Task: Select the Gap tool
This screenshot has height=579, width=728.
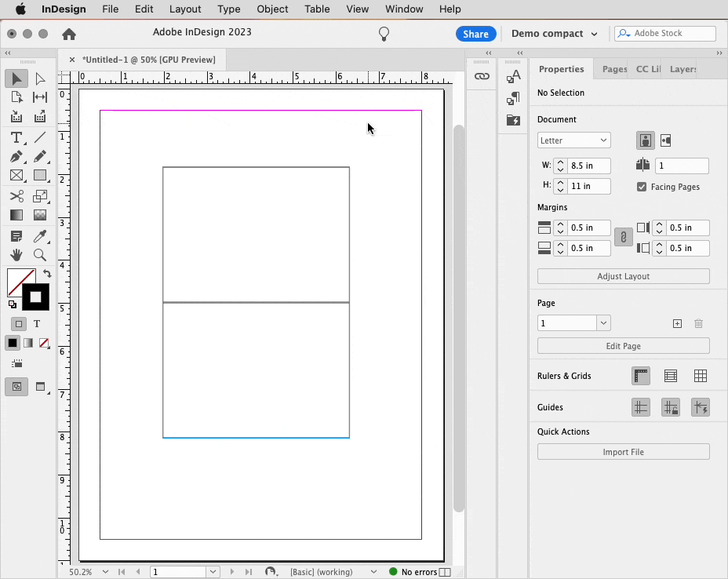Action: [40, 97]
